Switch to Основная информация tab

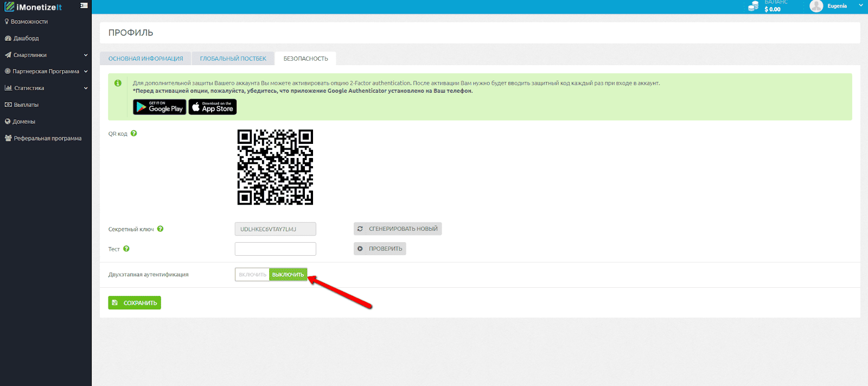coord(145,59)
